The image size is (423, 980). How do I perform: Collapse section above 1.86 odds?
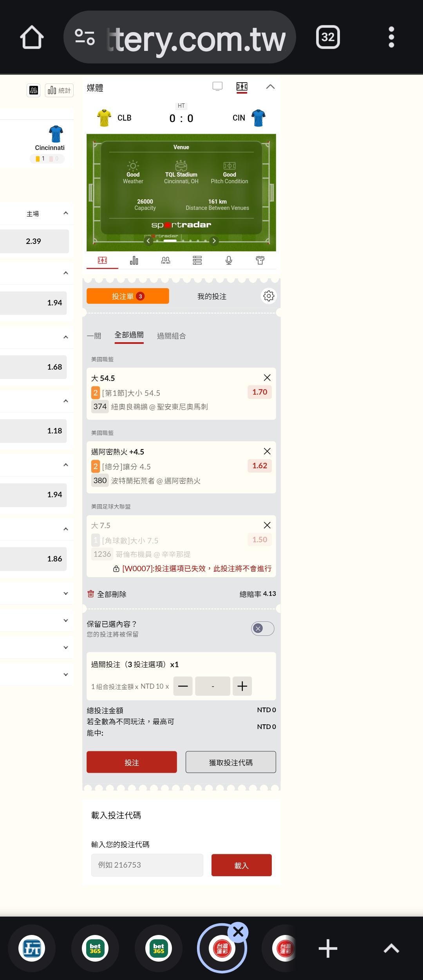65,529
